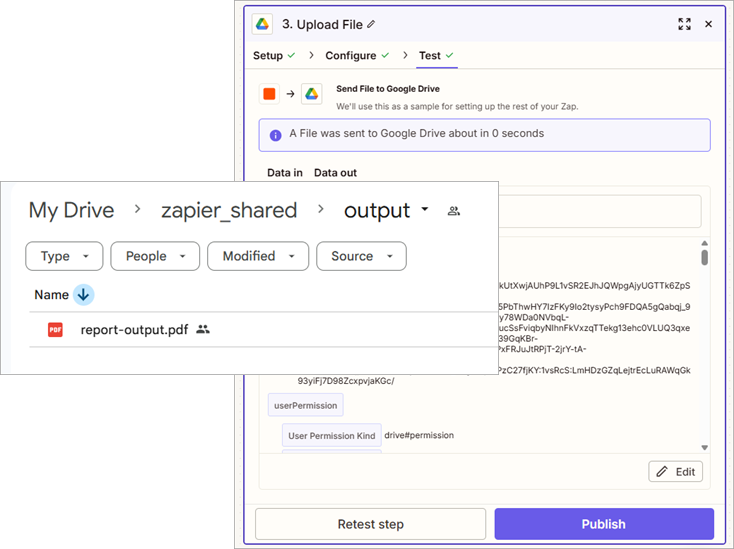Screen dimensions: 734x549
Task: Toggle Name sort direction arrow
Action: click(x=84, y=295)
